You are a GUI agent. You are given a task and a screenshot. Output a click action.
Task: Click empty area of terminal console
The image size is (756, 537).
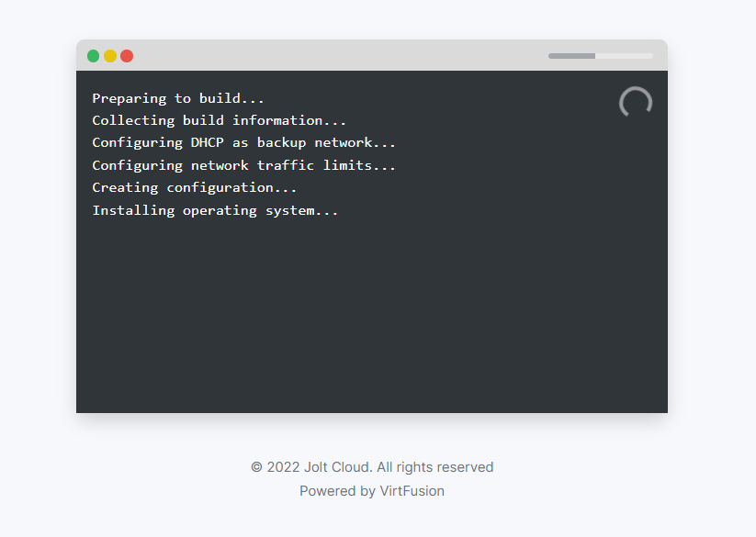pyautogui.click(x=372, y=313)
